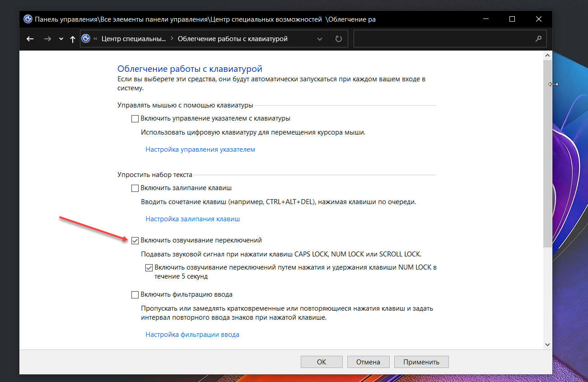This screenshot has height=382, width=588.
Task: Maximize the Control Panel window
Action: 512,19
